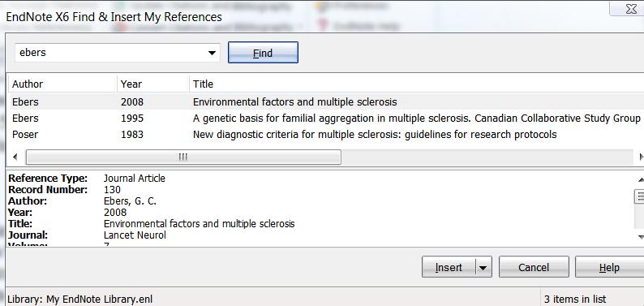
Task: Focus the search field containing 'ebers'
Action: pos(110,53)
